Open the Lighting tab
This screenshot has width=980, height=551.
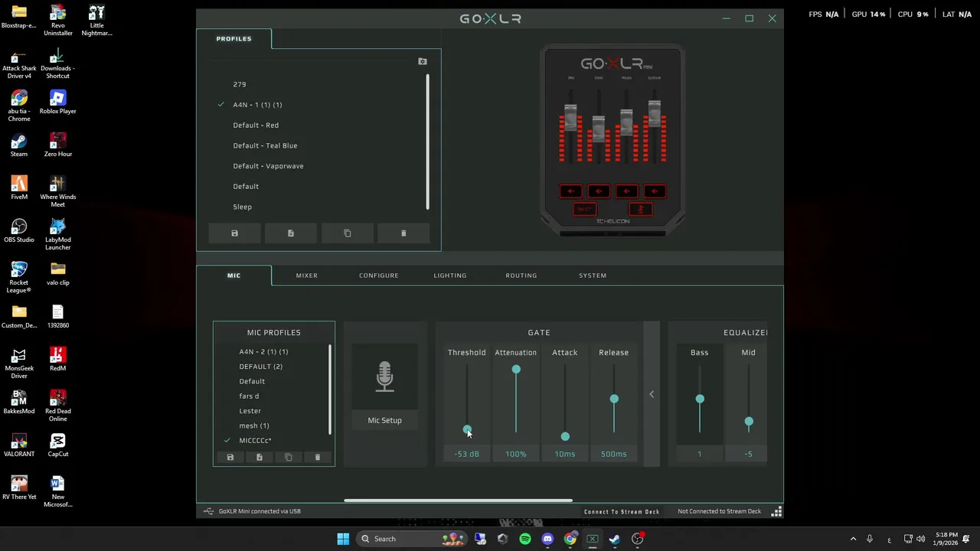450,275
